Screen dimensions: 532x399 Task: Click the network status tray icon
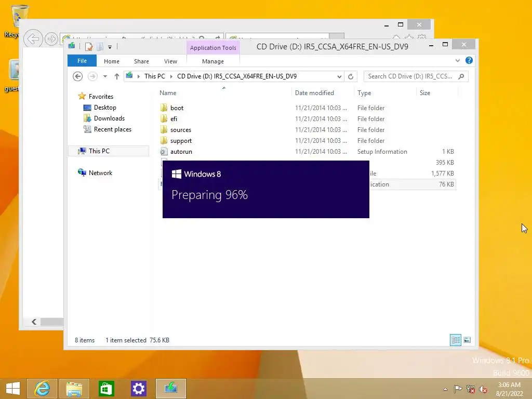(x=471, y=389)
